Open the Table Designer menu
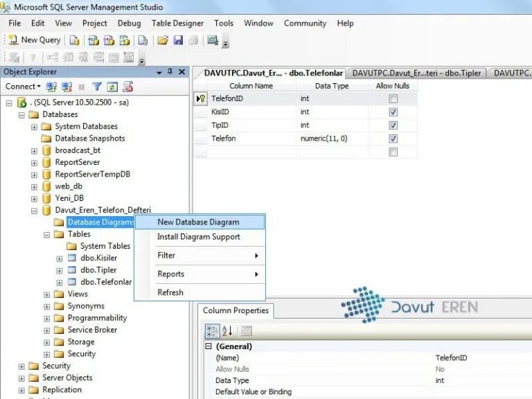Viewport: 532px width, 399px height. 177,24
